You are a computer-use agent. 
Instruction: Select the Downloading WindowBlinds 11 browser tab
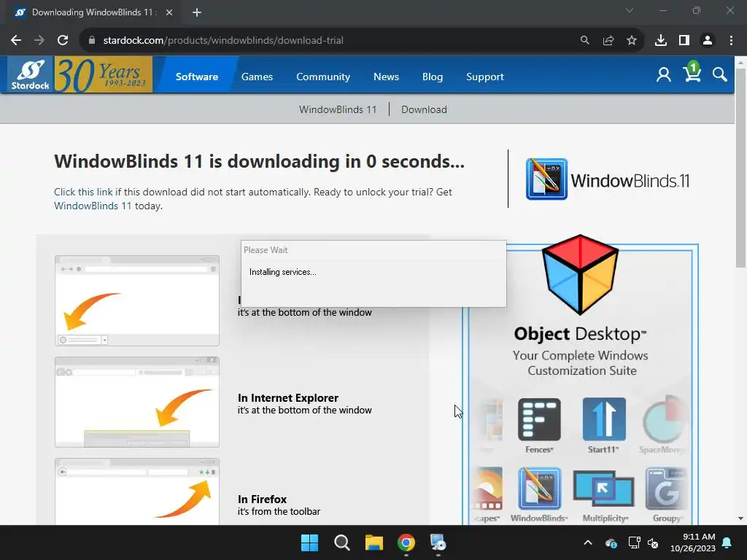[x=93, y=12]
